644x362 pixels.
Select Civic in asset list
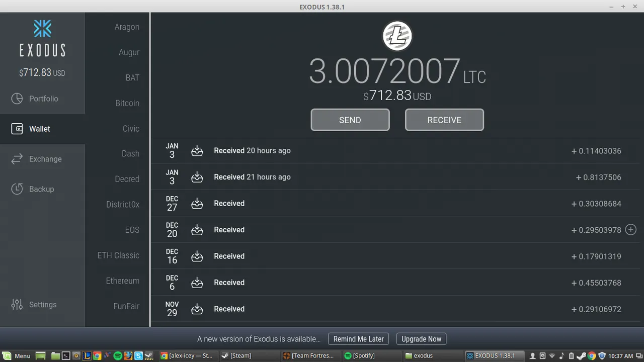click(131, 129)
